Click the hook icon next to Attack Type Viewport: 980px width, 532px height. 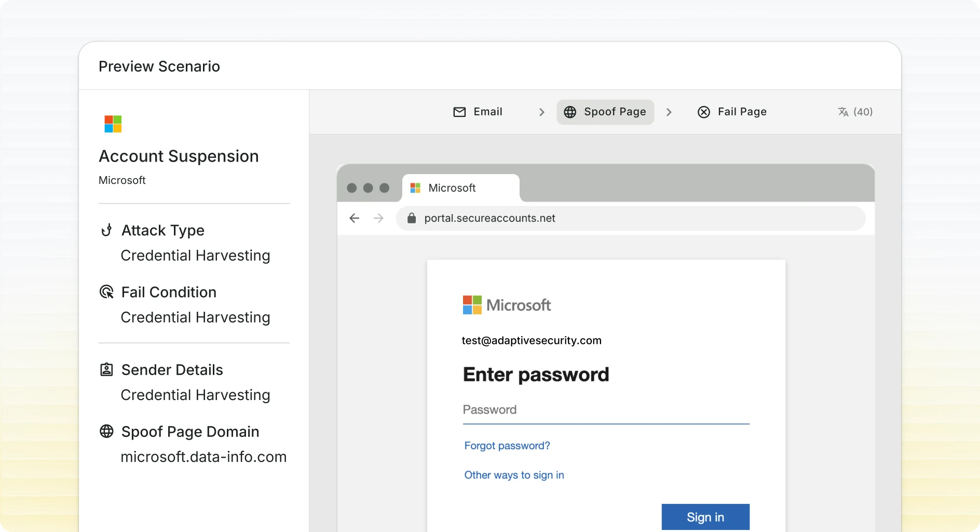pyautogui.click(x=106, y=230)
